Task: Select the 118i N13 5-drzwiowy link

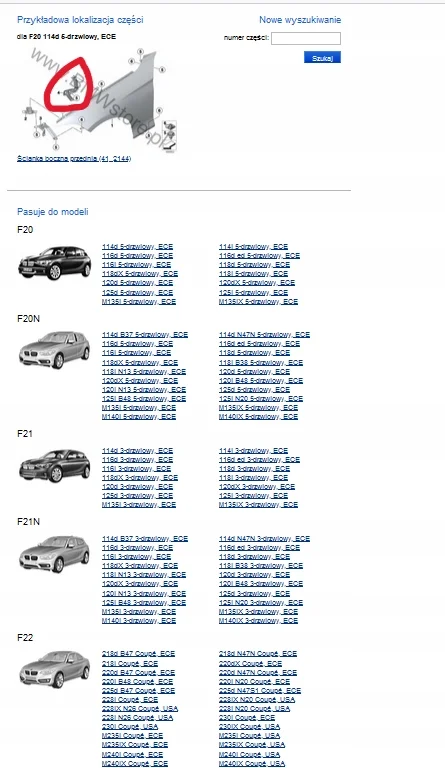Action: 144,372
